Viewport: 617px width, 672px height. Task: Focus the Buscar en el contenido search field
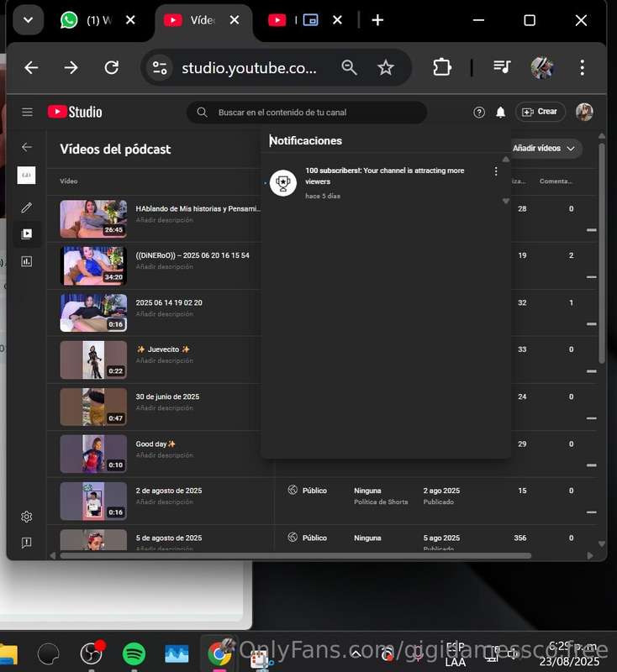tap(307, 113)
